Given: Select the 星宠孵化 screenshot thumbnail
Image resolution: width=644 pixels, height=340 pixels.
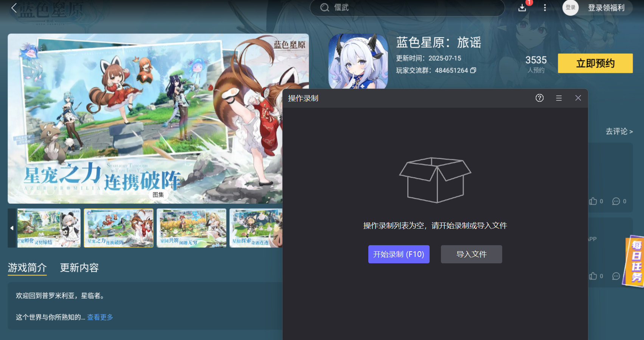Looking at the screenshot, I should pyautogui.click(x=49, y=228).
